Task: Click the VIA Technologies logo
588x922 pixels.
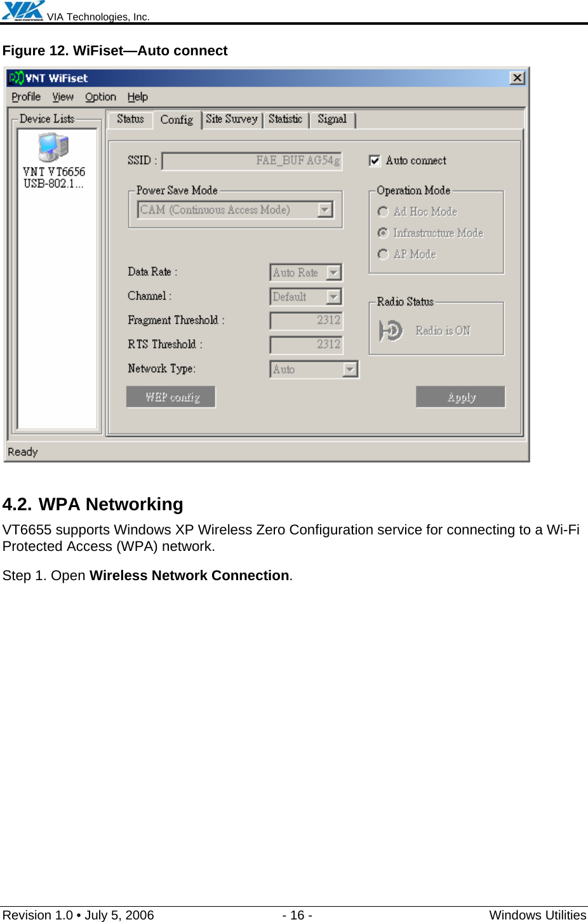Action: click(23, 11)
